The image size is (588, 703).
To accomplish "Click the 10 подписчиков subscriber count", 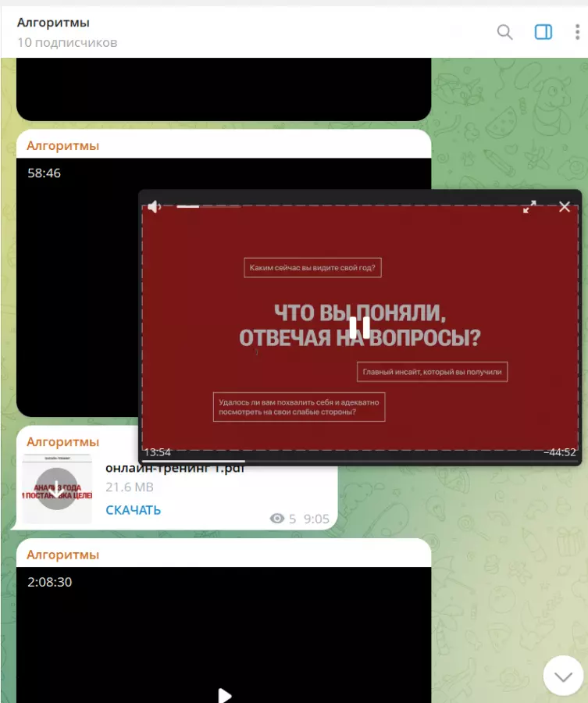I will click(x=67, y=42).
